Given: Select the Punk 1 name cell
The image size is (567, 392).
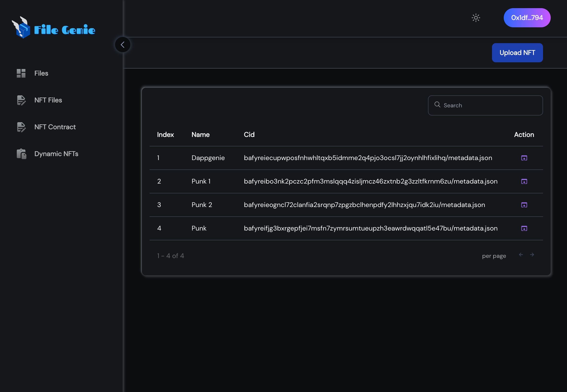Looking at the screenshot, I should pos(201,181).
